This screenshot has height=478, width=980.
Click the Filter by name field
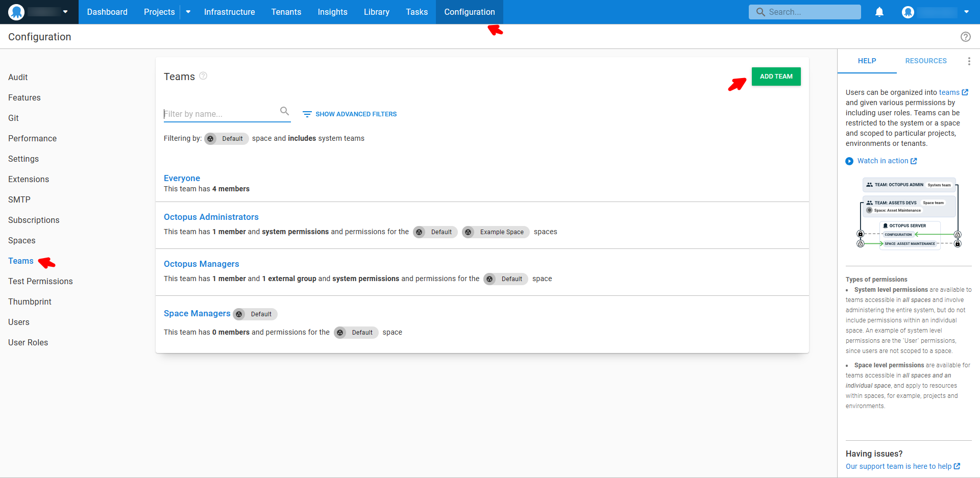(x=227, y=114)
